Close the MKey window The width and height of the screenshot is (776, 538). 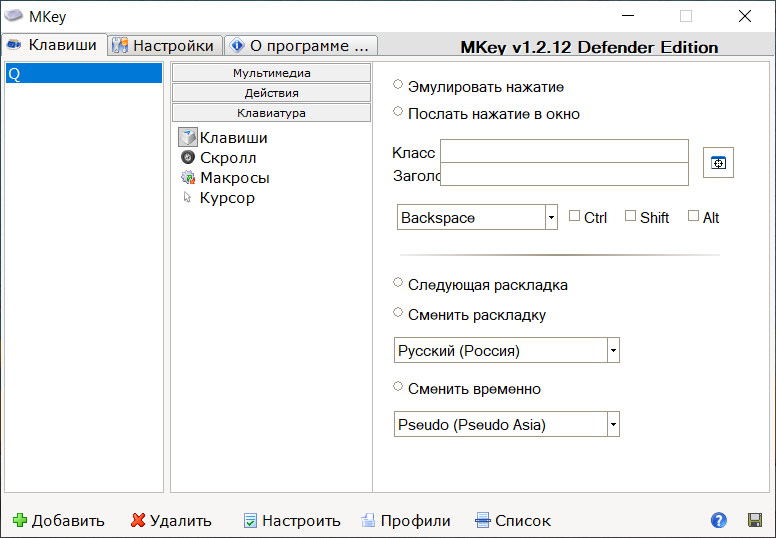[744, 16]
